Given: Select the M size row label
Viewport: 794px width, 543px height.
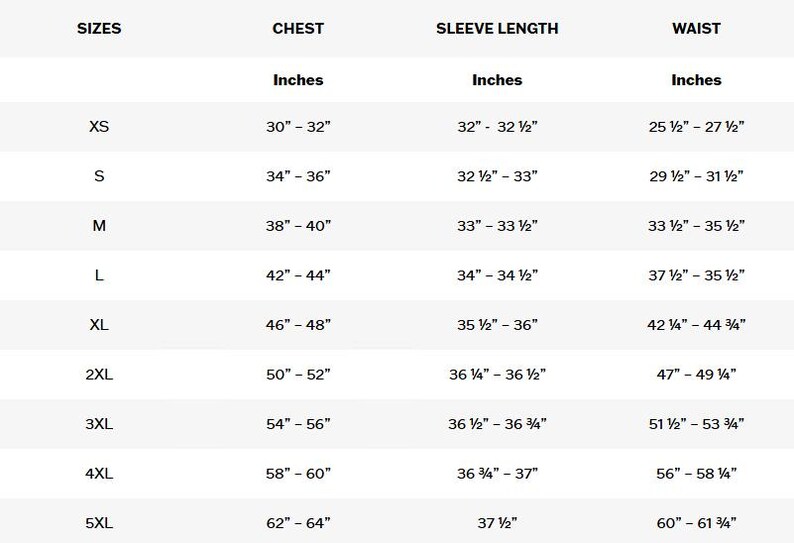Looking at the screenshot, I should click(x=99, y=225).
